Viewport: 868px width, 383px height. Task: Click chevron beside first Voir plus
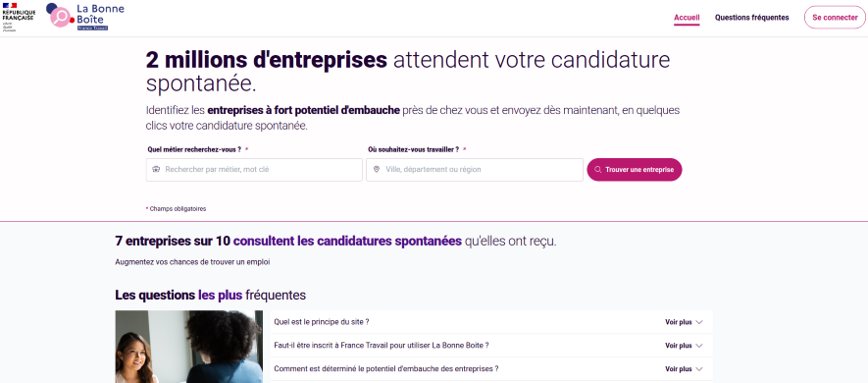(x=698, y=322)
